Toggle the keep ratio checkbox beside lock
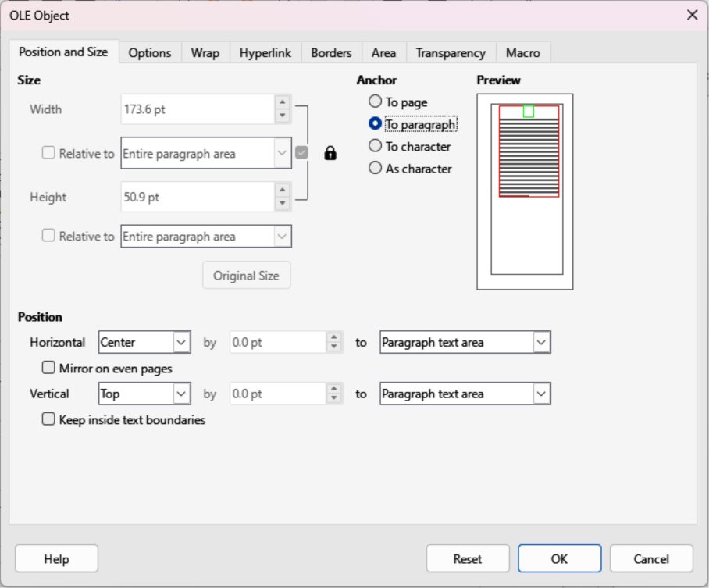709x588 pixels. (302, 153)
